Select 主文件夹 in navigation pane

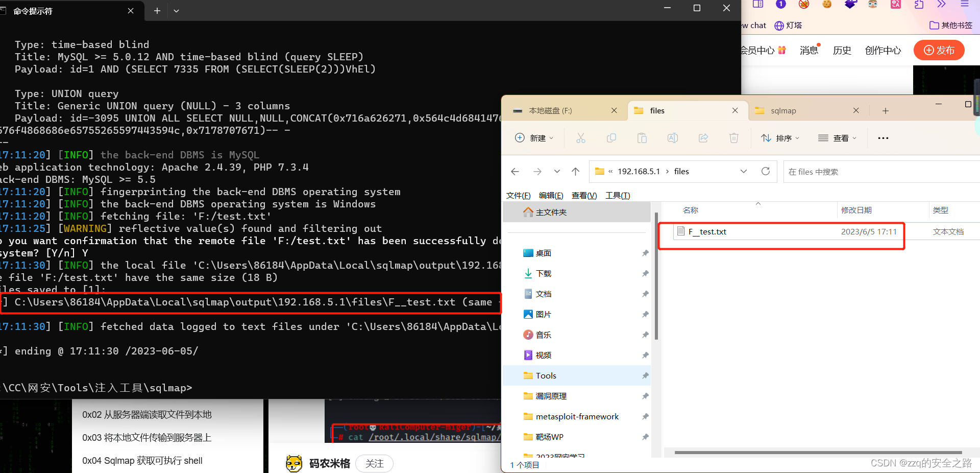tap(577, 212)
